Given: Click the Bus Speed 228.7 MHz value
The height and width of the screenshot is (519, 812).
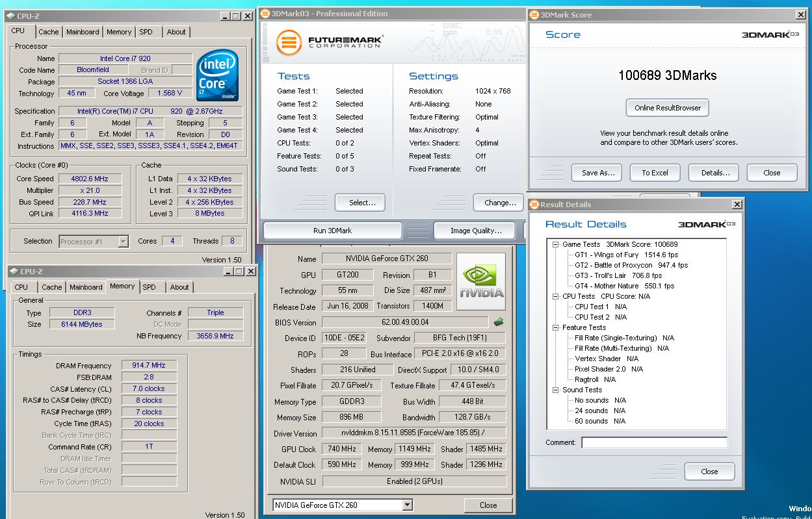Looking at the screenshot, I should [x=90, y=202].
